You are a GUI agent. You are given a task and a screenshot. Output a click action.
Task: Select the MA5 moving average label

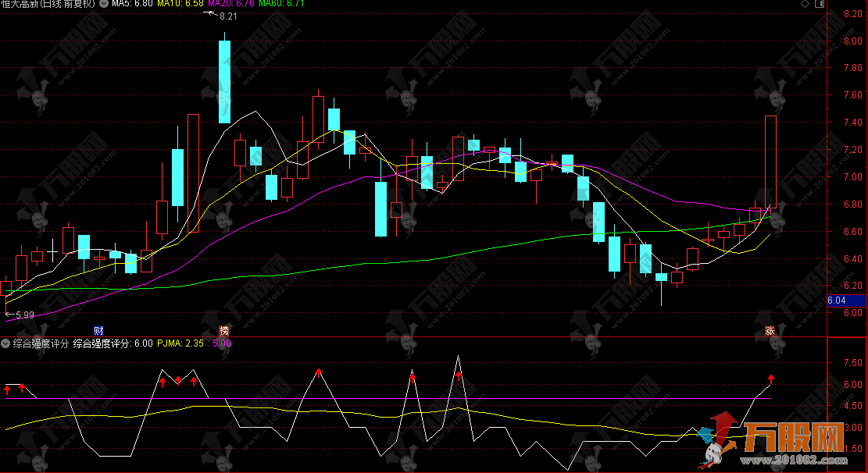point(131,4)
